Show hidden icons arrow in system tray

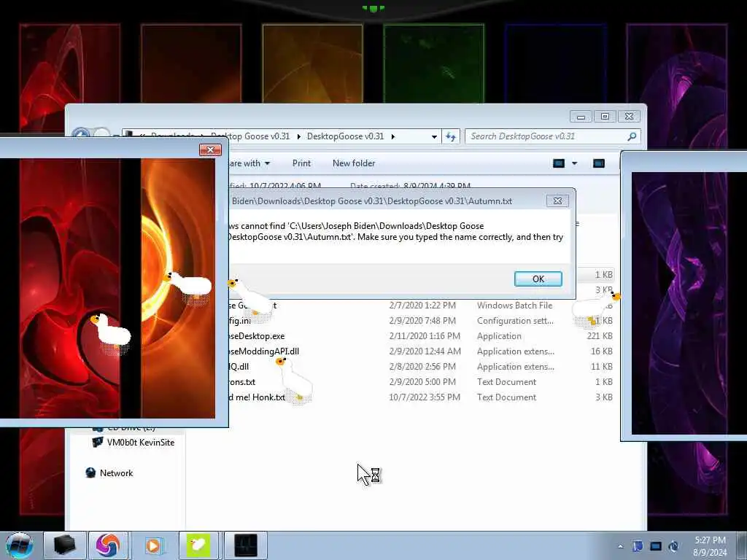(620, 546)
